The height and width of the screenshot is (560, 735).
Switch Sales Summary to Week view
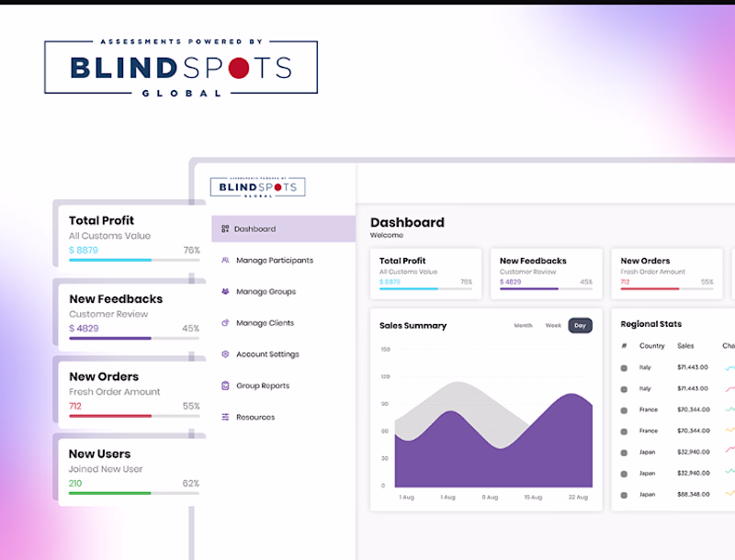click(553, 325)
